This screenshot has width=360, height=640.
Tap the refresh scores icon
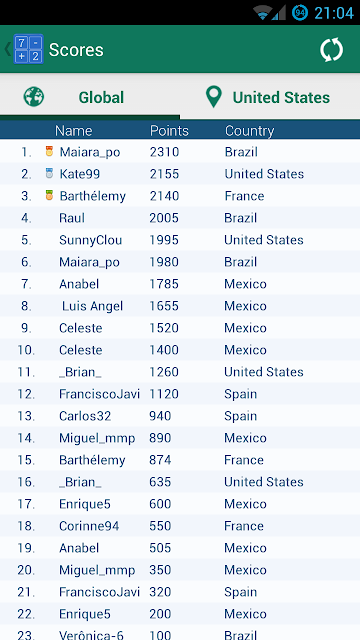tap(331, 50)
